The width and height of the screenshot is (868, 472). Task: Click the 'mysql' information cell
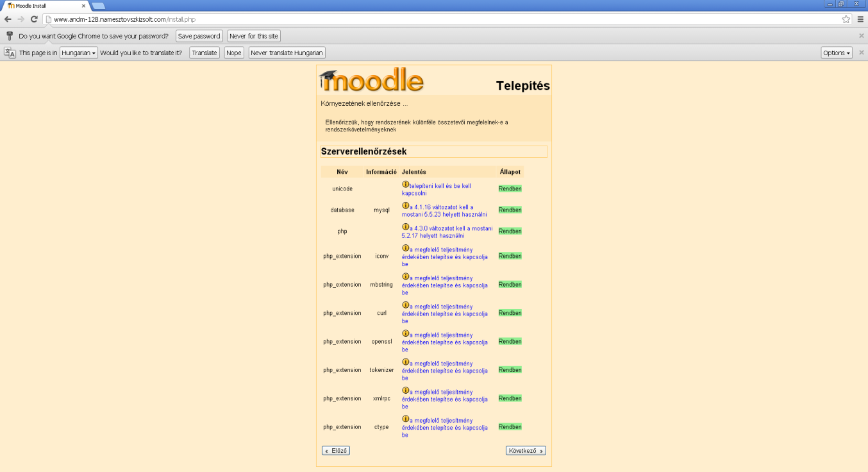coord(381,210)
